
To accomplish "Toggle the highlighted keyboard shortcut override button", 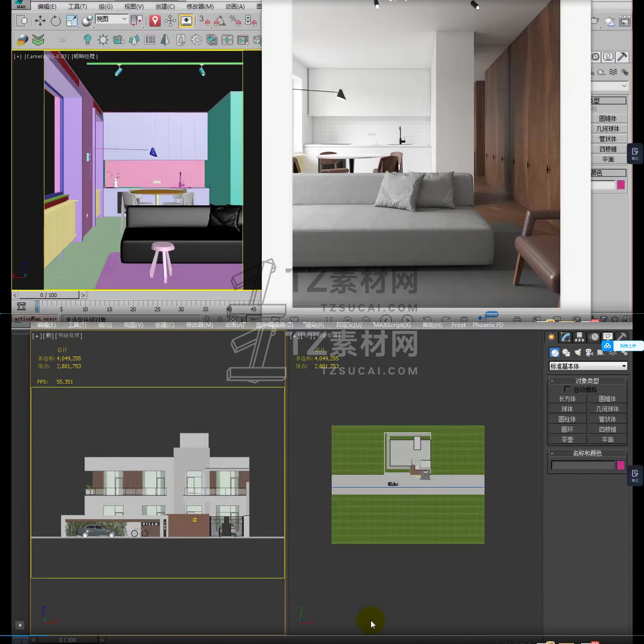I will [186, 21].
